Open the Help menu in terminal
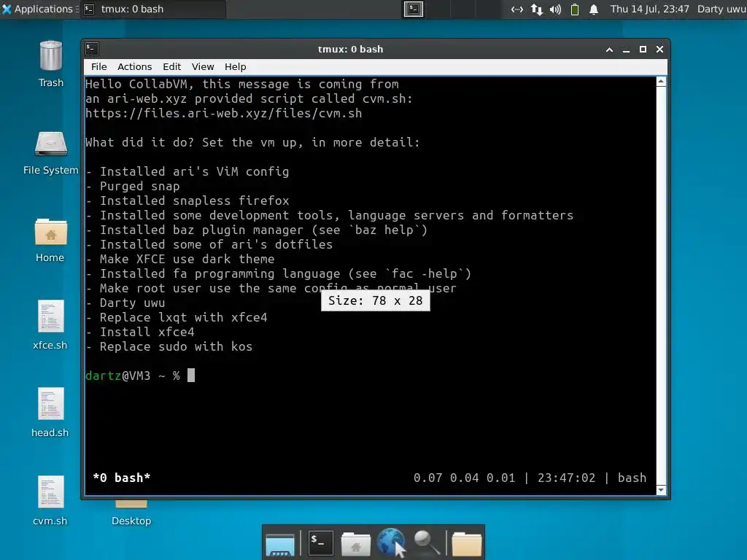 236,66
